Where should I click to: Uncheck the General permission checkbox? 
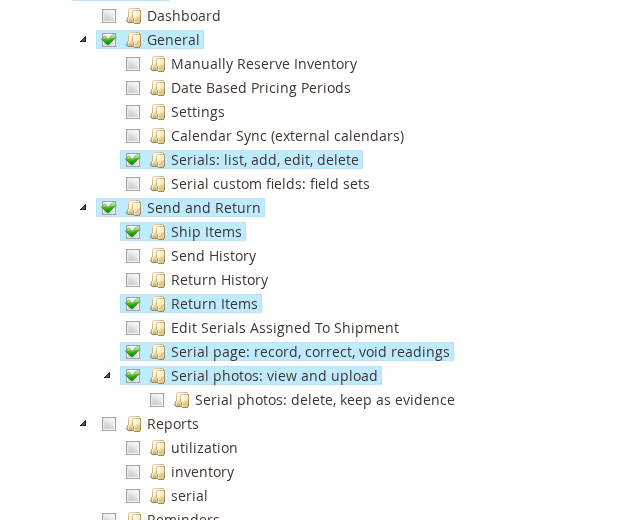109,40
